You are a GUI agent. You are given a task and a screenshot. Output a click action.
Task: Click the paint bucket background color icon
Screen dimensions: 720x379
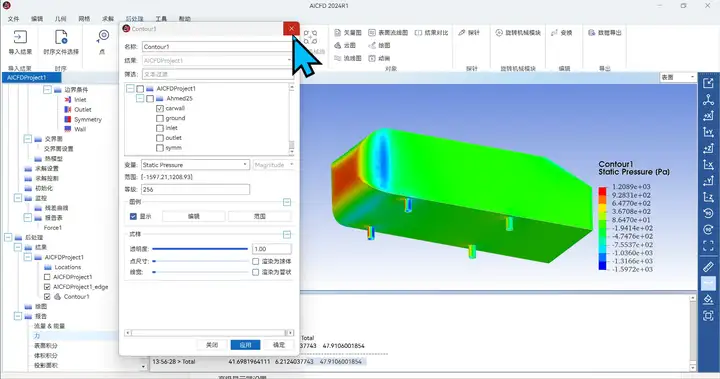point(708,299)
